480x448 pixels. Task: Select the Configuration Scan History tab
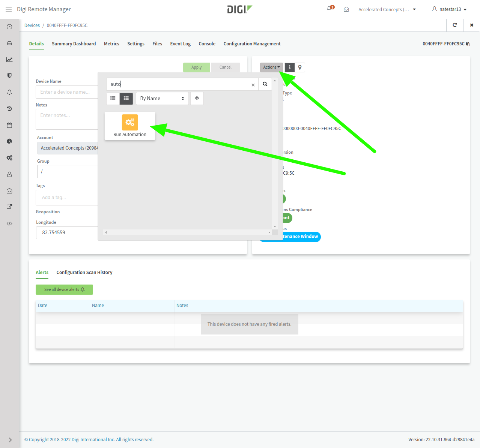[84, 273]
